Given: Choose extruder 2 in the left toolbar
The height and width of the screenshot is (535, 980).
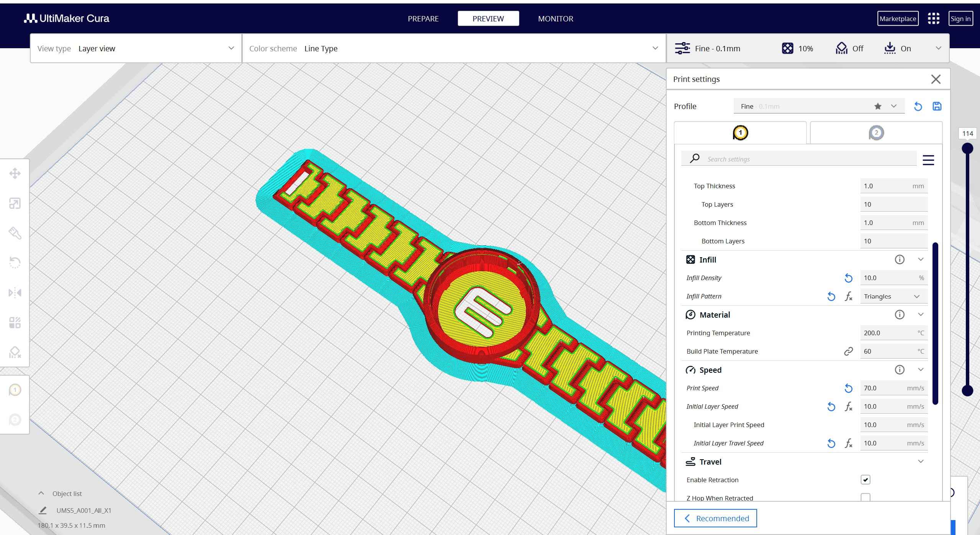Looking at the screenshot, I should pyautogui.click(x=15, y=420).
